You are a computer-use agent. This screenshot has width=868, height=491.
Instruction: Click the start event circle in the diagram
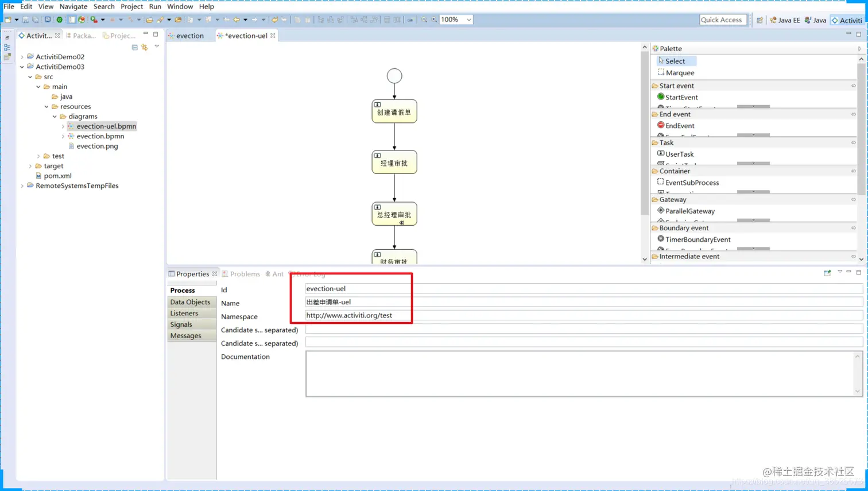394,76
